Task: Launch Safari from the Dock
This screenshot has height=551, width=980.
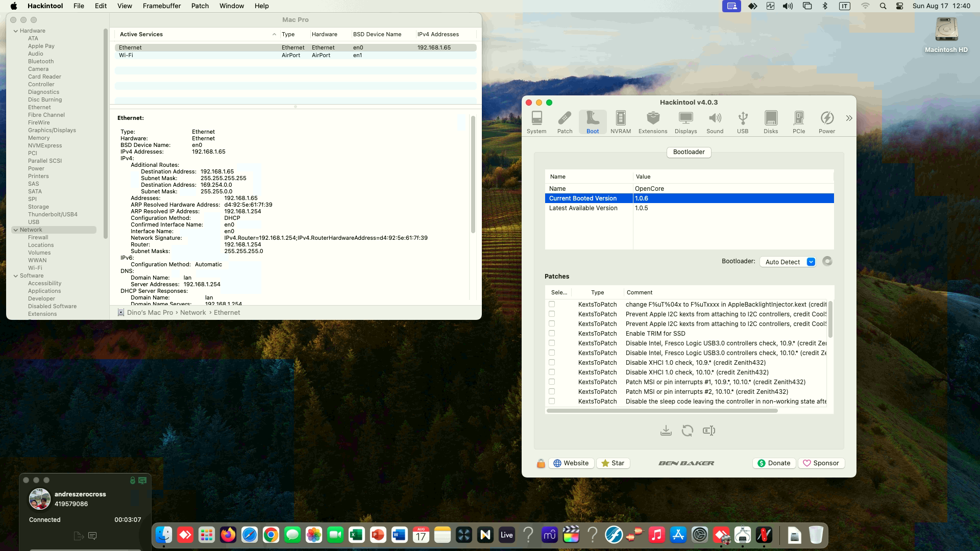Action: point(250,535)
